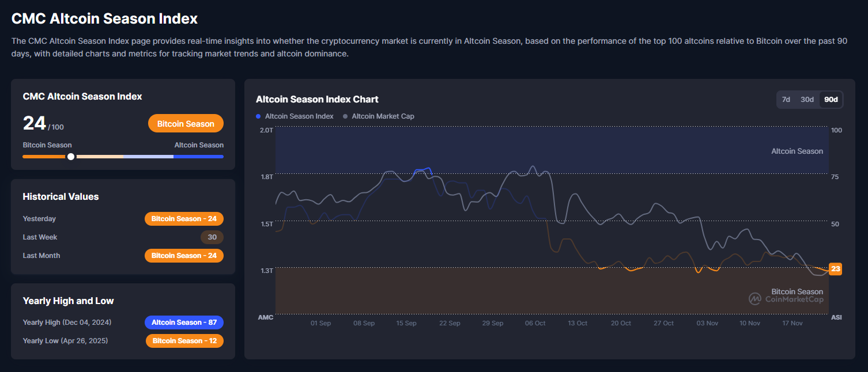Image resolution: width=868 pixels, height=372 pixels.
Task: Click Last Month's Bitcoin Season - 24 badge
Action: pyautogui.click(x=184, y=256)
